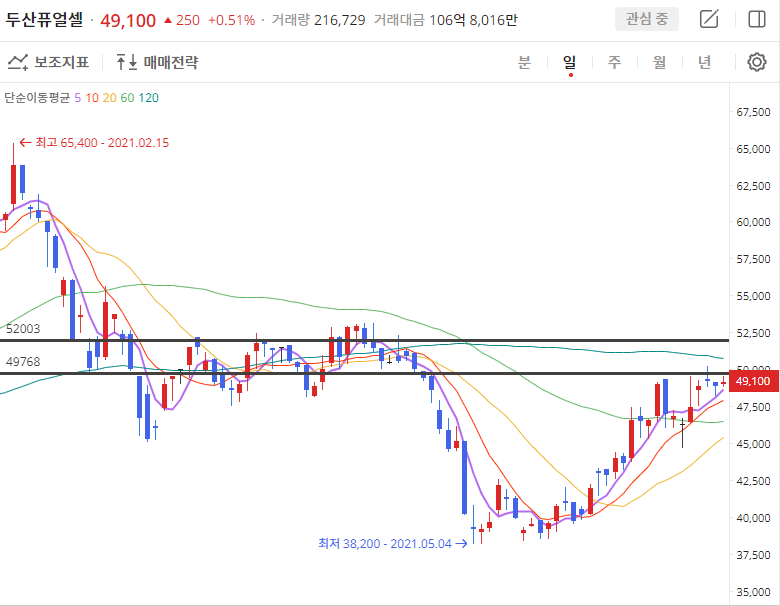Open the chart settings gear icon
Image resolution: width=780 pixels, height=606 pixels.
coord(757,62)
